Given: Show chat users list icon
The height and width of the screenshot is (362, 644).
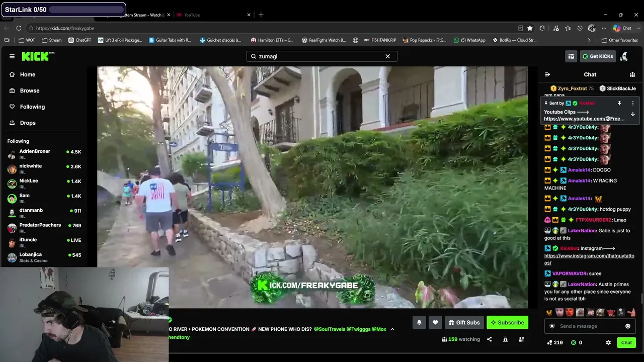Looking at the screenshot, I should pyautogui.click(x=632, y=74).
